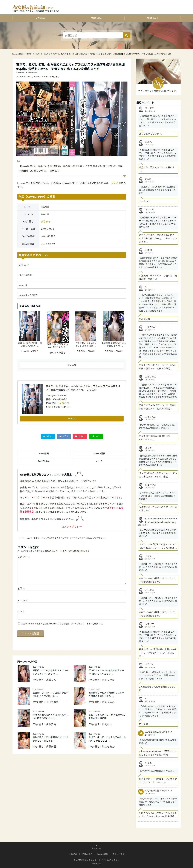Viewport: 193px width, 868px height.
Task: Focus the 女優名など search field
Action: click(93, 35)
